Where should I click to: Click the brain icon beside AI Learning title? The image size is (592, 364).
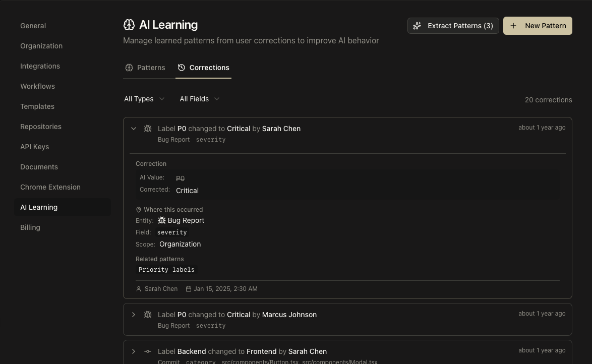(129, 25)
